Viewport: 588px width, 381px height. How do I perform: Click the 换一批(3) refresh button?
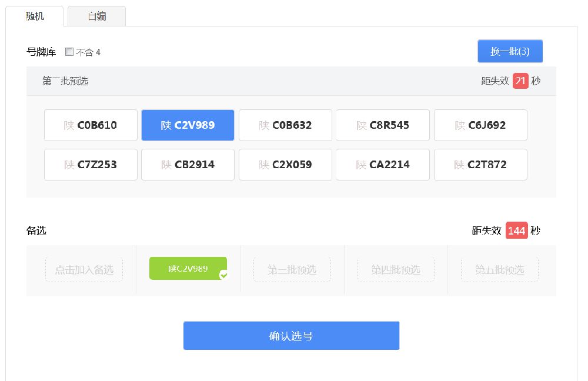pyautogui.click(x=510, y=51)
